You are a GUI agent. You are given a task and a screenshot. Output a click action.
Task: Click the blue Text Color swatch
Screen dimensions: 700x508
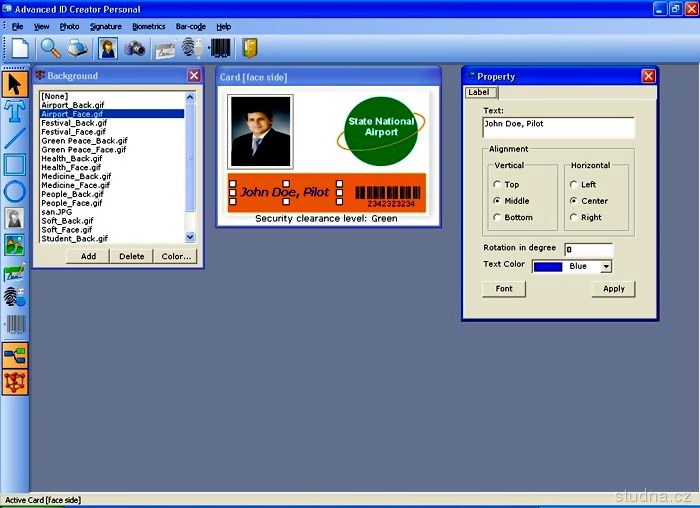(x=547, y=267)
